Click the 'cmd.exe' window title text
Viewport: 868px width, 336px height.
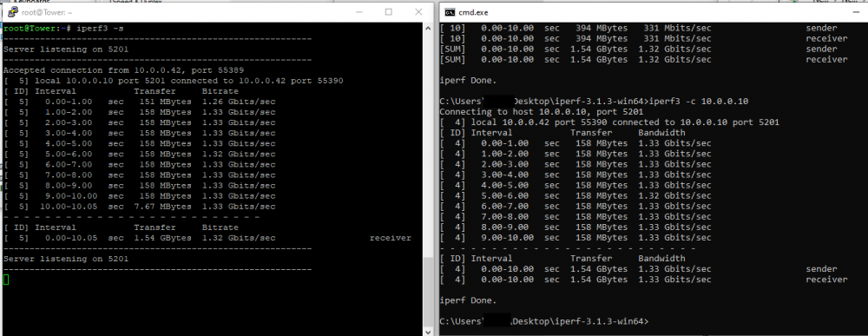[473, 12]
